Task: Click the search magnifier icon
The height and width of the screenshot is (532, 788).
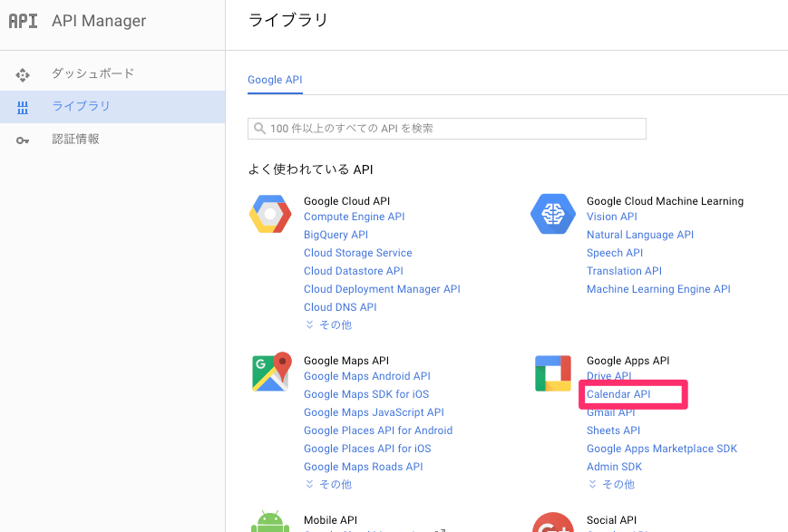Action: (260, 129)
